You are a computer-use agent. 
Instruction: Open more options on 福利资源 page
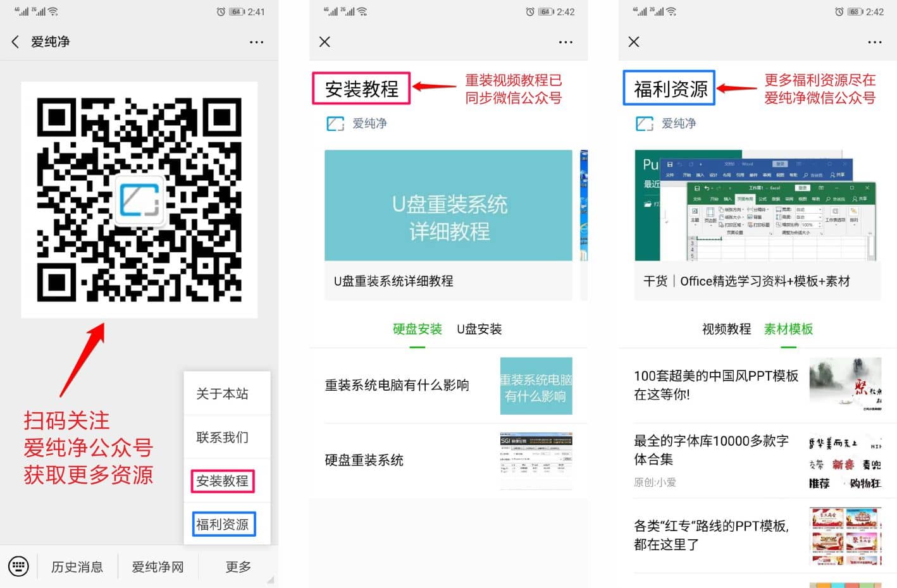click(874, 42)
